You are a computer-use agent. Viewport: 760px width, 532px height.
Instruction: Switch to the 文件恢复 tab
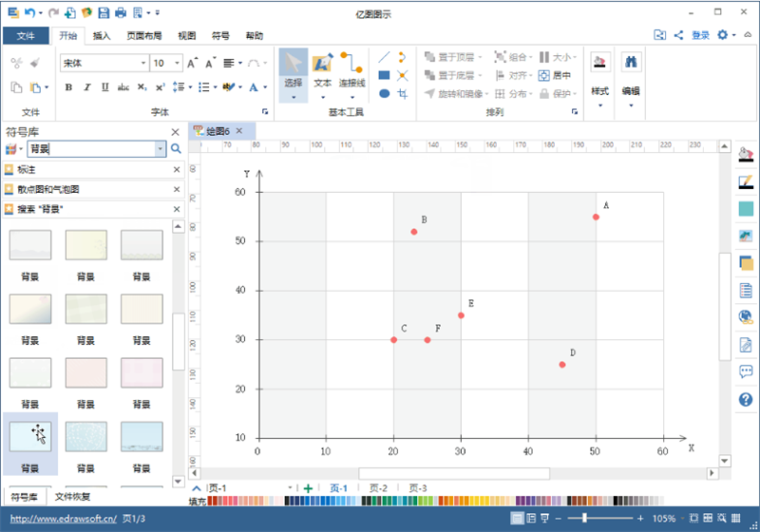tap(72, 497)
